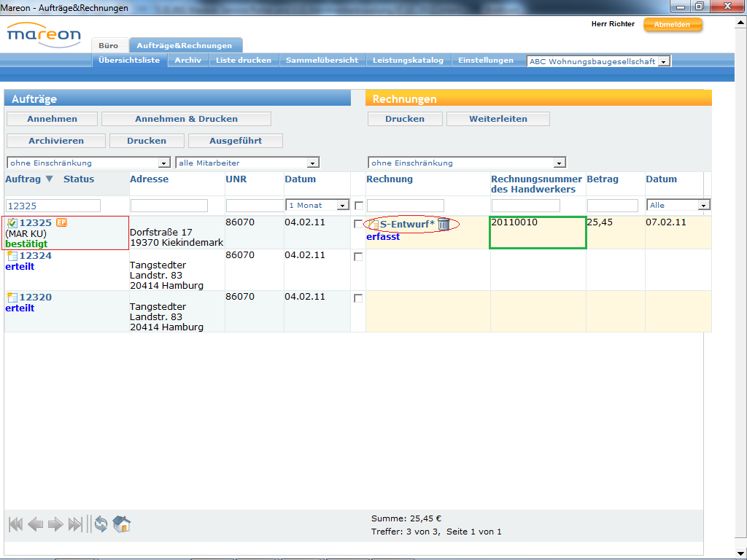Tick the checkbox in the order 12325 row
Screen dimensions: 747x560
tap(358, 225)
